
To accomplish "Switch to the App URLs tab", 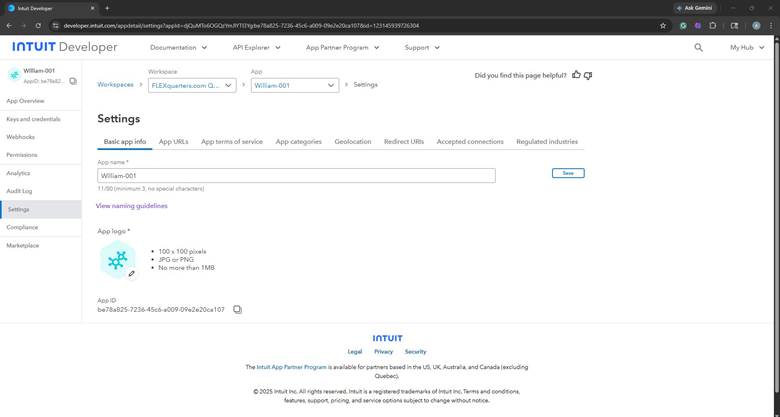I will [174, 141].
